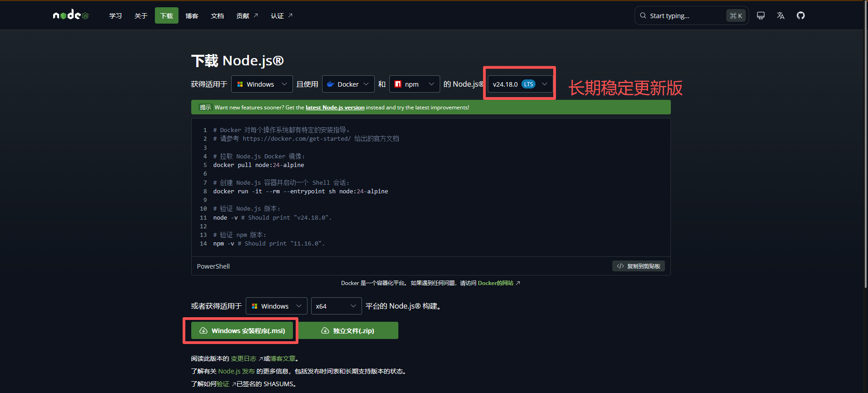Go to the 关于 nav item
This screenshot has height=393, width=868.
coord(141,16)
